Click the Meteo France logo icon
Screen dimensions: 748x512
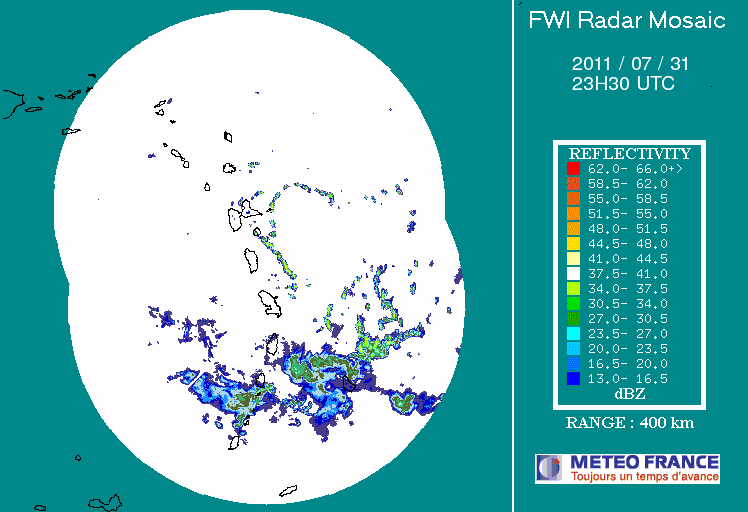pyautogui.click(x=550, y=468)
